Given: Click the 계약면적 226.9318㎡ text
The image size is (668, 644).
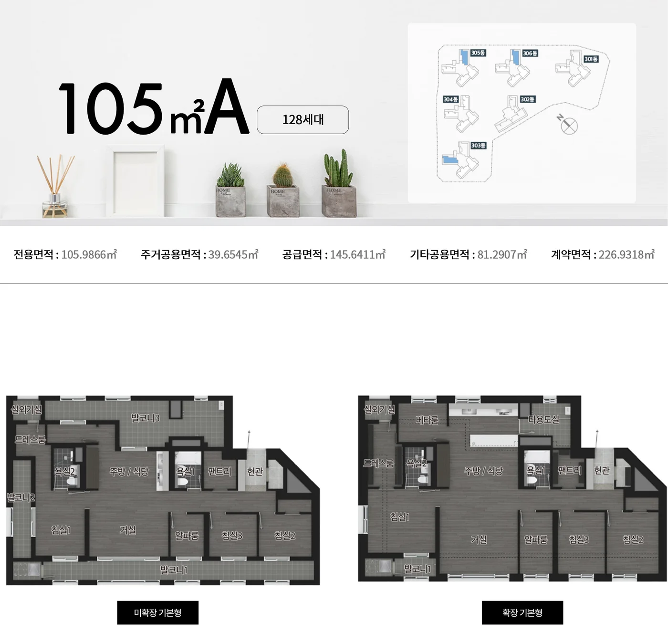Looking at the screenshot, I should point(603,254).
